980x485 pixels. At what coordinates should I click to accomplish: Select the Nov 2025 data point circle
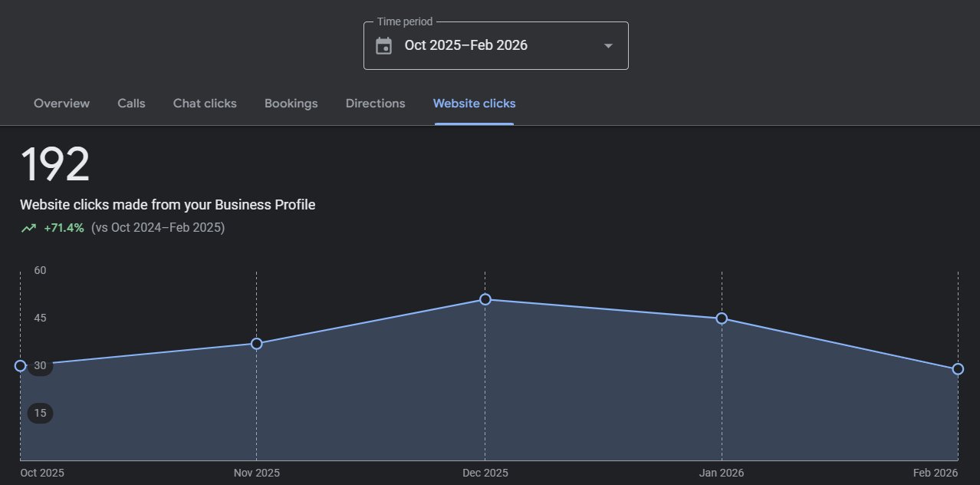[257, 344]
